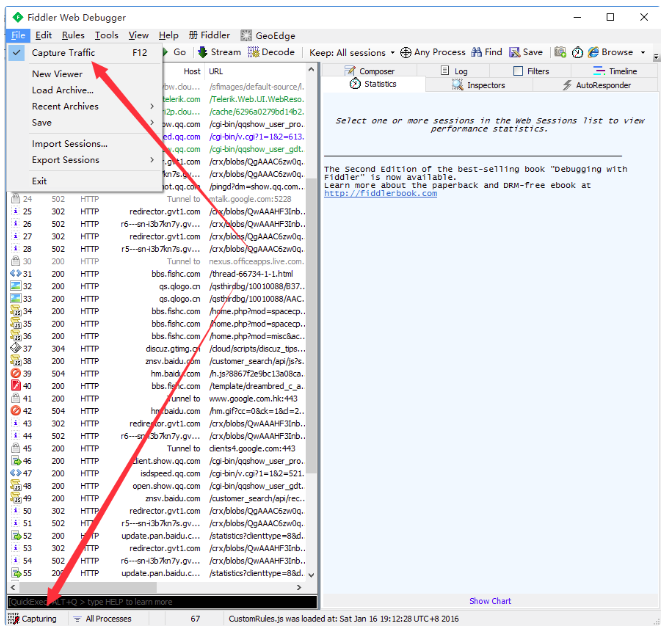Click horizontal scrollbar right arrow
664x629 pixels.
click(299, 587)
